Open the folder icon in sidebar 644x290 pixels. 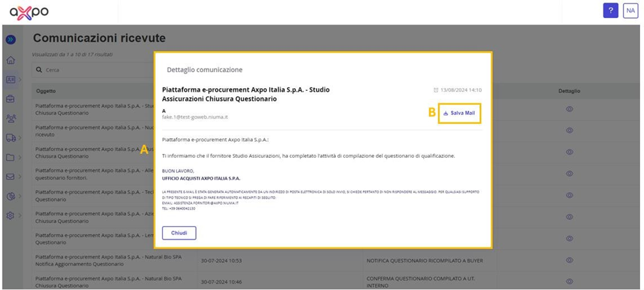pos(11,157)
